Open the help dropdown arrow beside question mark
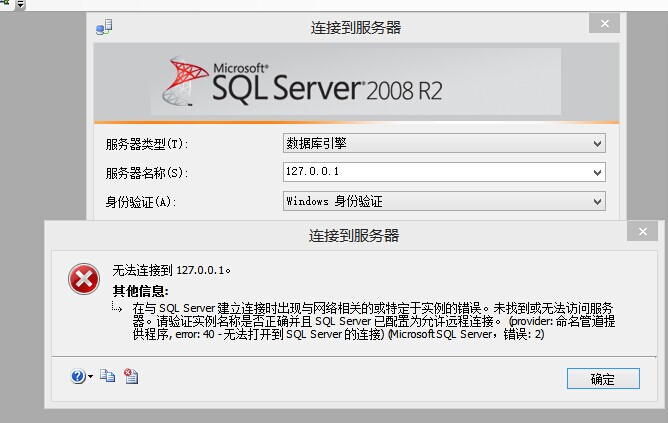Screen dimensions: 668x423 [x=90, y=377]
